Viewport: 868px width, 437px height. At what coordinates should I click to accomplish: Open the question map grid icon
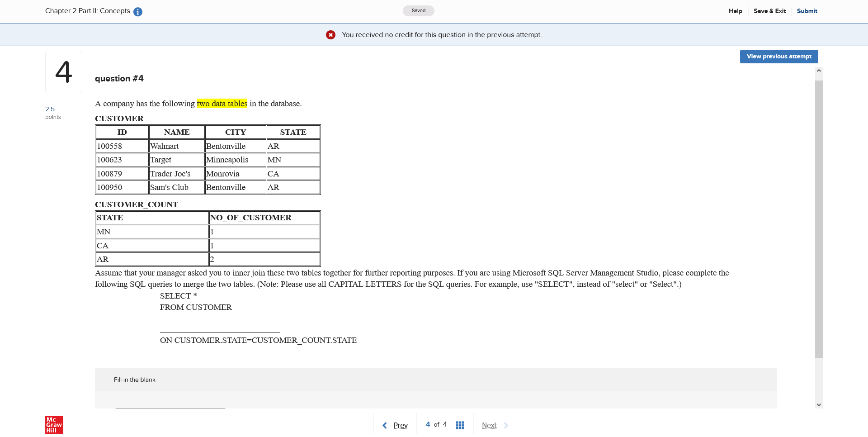point(460,425)
